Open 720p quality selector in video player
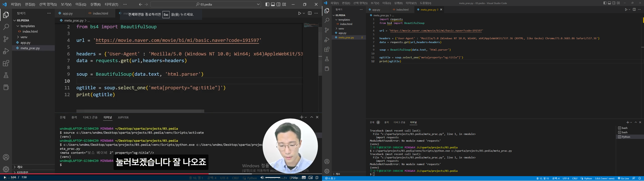The image size is (644, 181). tap(295, 178)
